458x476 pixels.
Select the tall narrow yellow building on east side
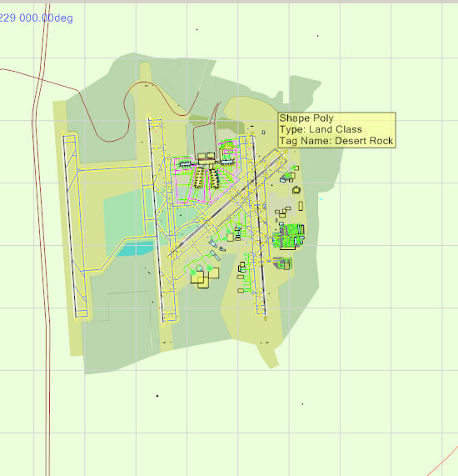click(301, 206)
